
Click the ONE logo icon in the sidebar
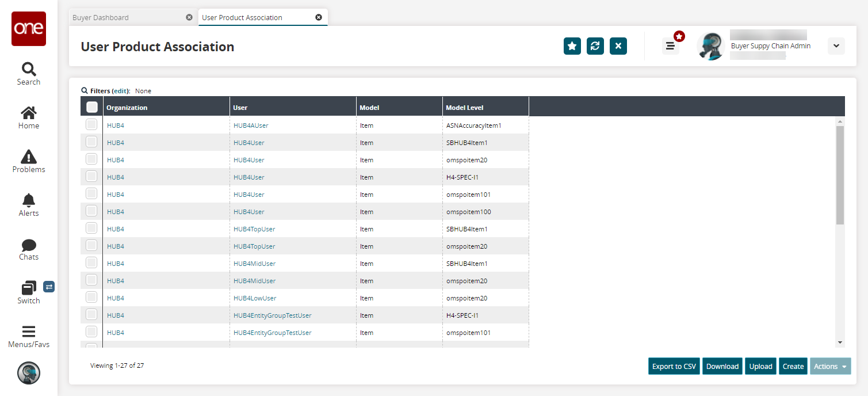[x=29, y=29]
